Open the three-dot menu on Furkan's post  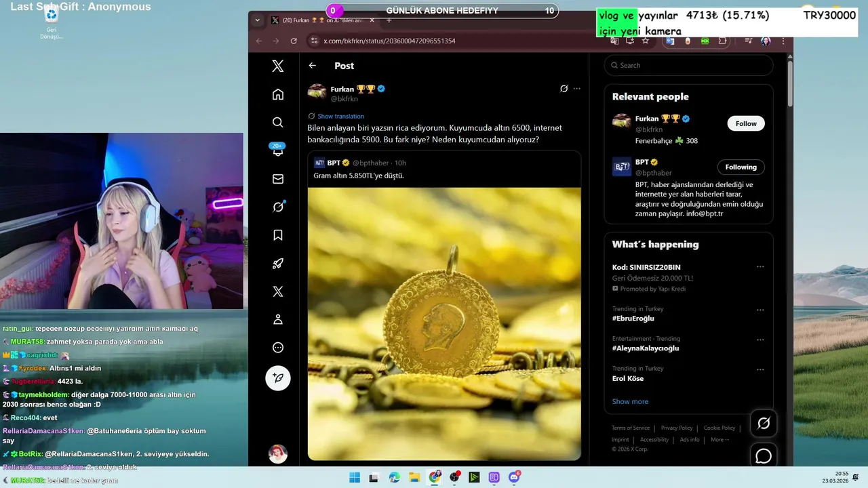coord(577,89)
